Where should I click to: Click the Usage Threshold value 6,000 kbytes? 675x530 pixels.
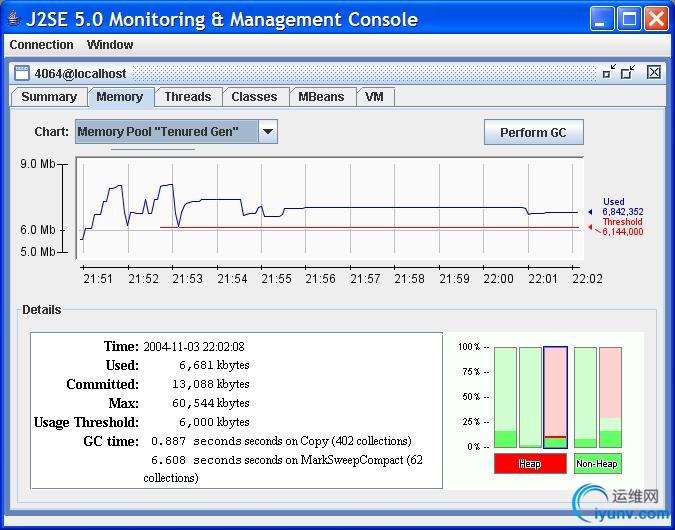(x=214, y=422)
